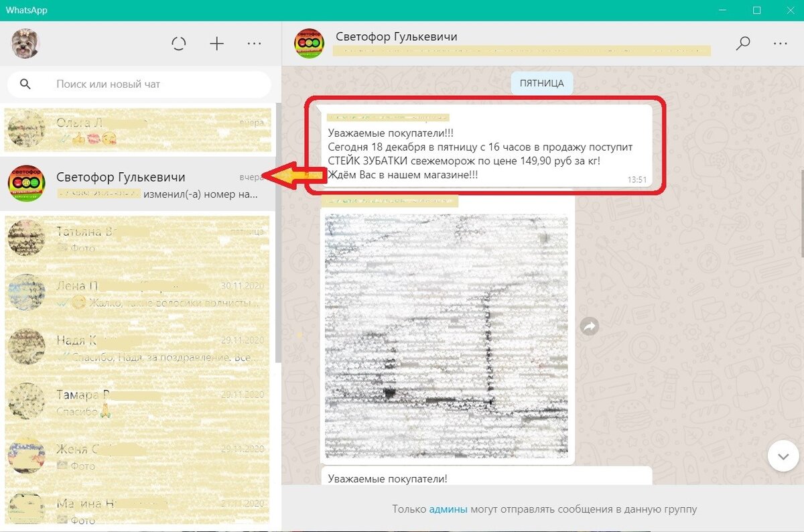Open the chat list menu (three dots)

pyautogui.click(x=254, y=43)
